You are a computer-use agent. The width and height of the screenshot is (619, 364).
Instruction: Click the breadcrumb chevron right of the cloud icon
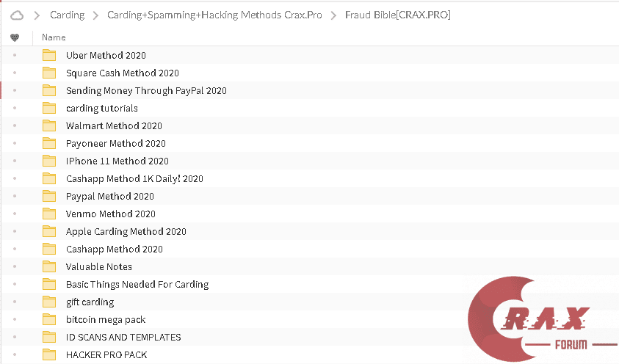tap(37, 15)
